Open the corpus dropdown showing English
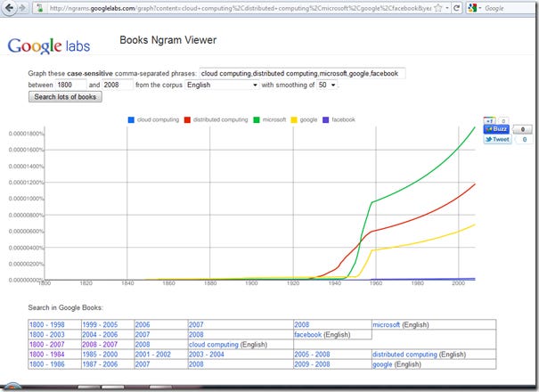 click(x=222, y=85)
